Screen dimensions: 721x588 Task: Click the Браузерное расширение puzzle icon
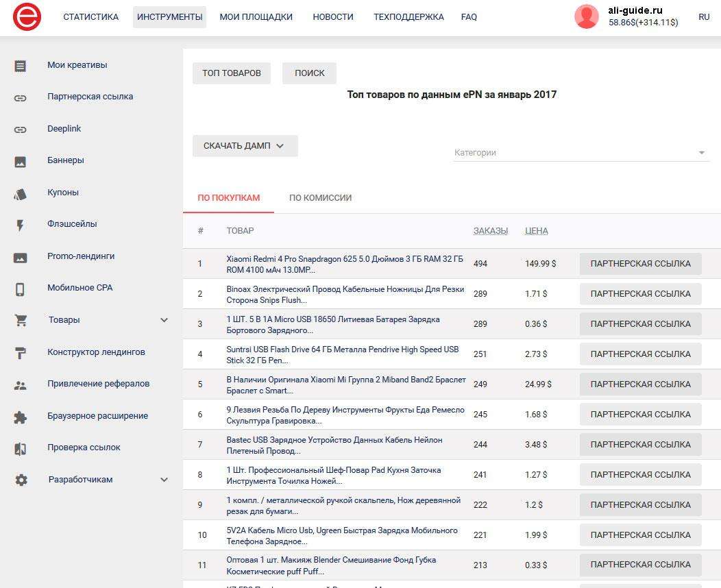21,417
